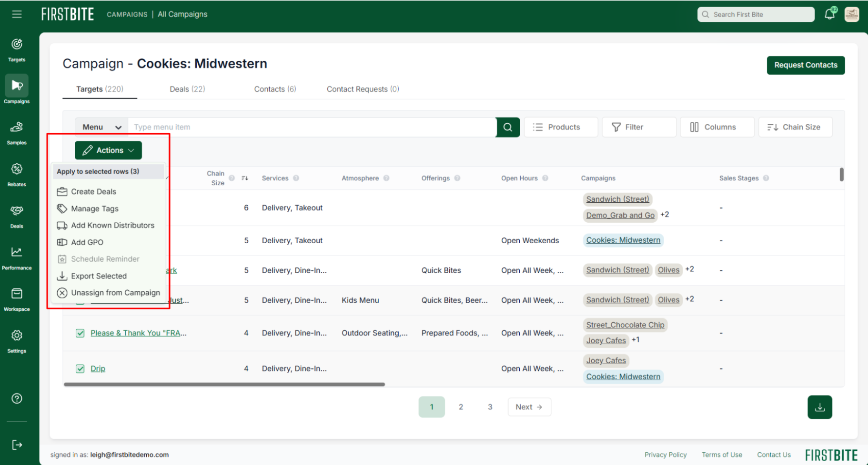Open the user profile avatar
Image resolution: width=868 pixels, height=465 pixels.
852,14
